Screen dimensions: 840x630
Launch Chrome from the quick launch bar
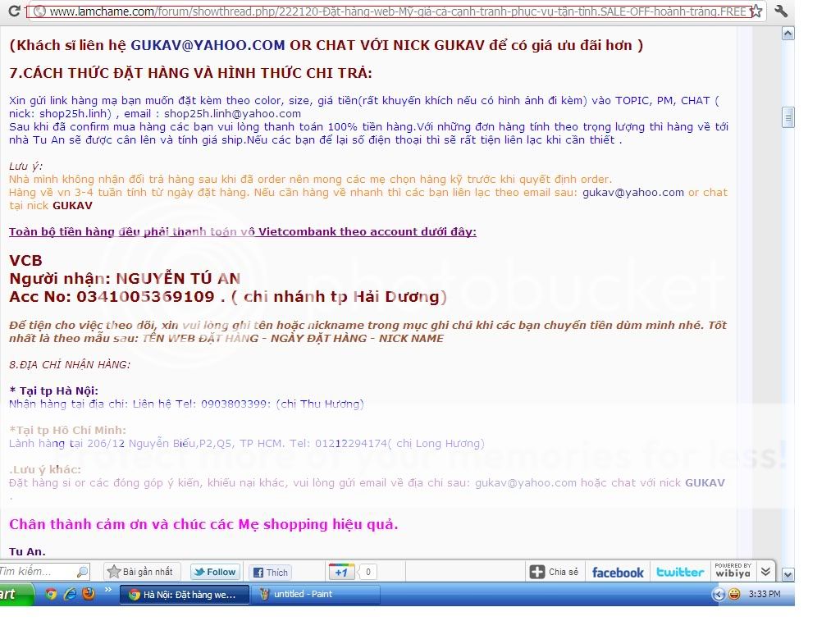51,594
